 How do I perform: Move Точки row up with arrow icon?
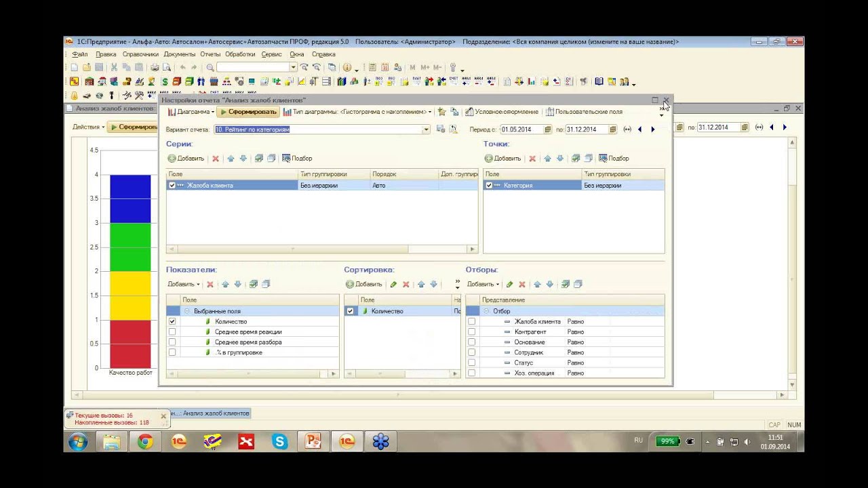pos(547,159)
